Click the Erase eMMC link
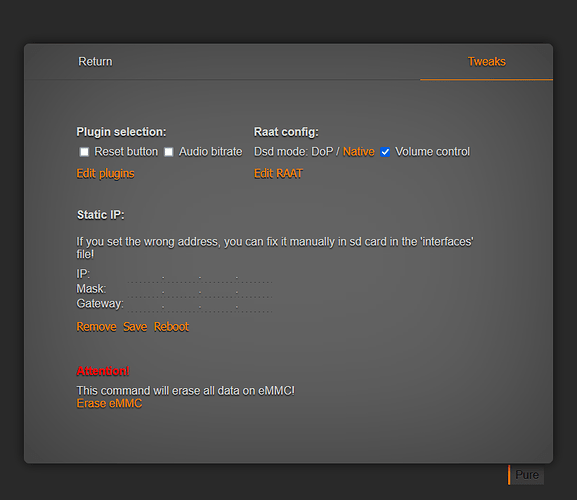This screenshot has width=577, height=500. (x=109, y=404)
